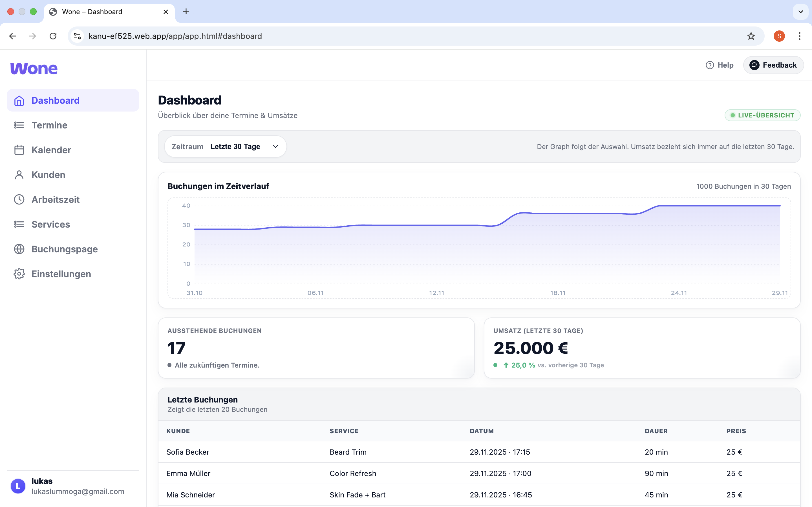Open the tab search chevron in browser corner
812x507 pixels.
pos(801,12)
